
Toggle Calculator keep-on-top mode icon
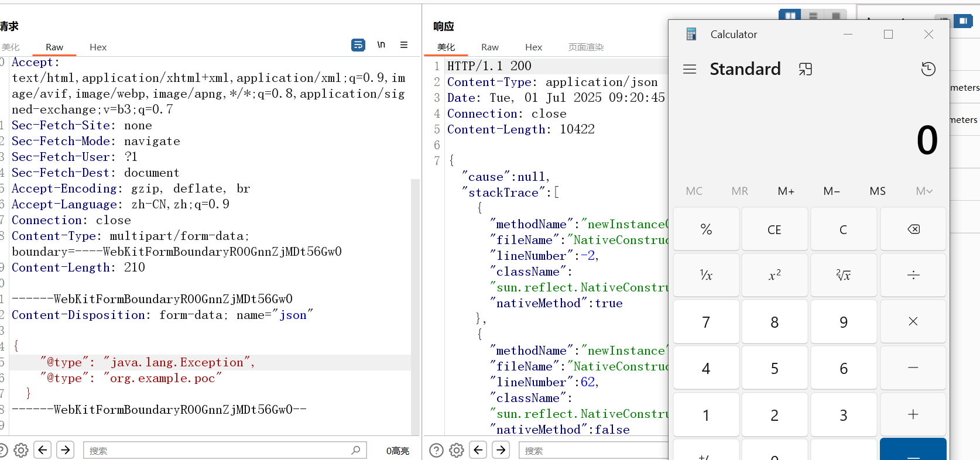coord(806,69)
